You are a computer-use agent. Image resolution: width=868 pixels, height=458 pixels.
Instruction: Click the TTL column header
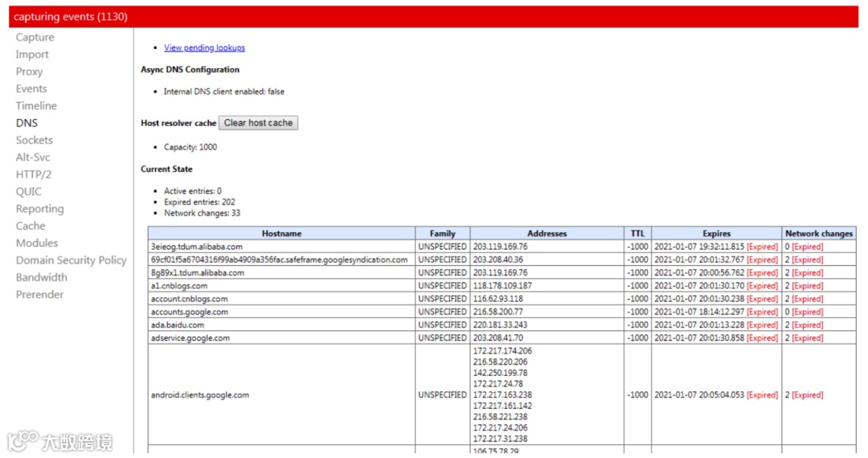click(x=637, y=234)
